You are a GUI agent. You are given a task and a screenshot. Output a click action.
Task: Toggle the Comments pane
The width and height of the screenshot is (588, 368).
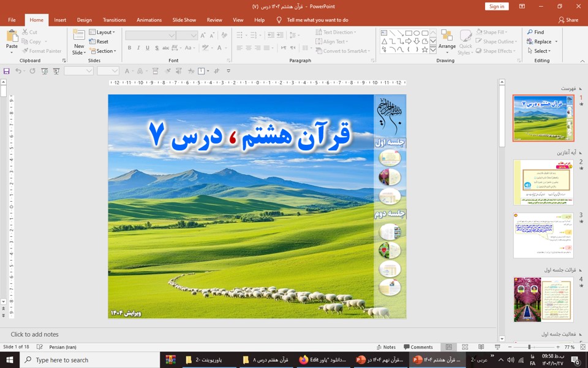[x=418, y=347]
